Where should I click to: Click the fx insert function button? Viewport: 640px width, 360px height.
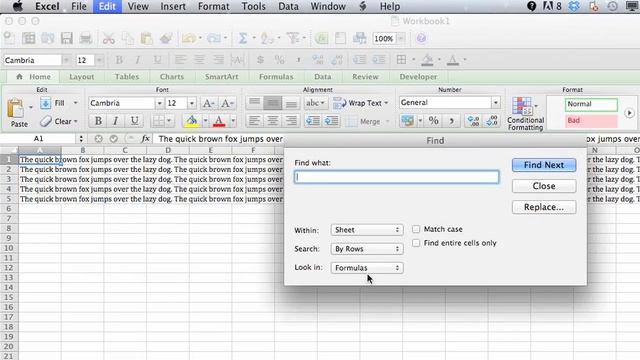click(x=145, y=139)
